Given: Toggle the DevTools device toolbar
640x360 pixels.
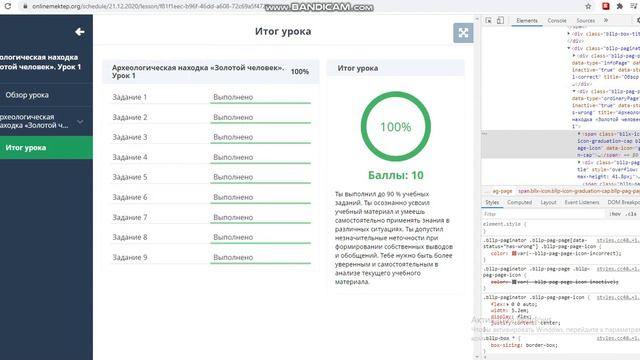Looking at the screenshot, I should pyautogui.click(x=500, y=20).
